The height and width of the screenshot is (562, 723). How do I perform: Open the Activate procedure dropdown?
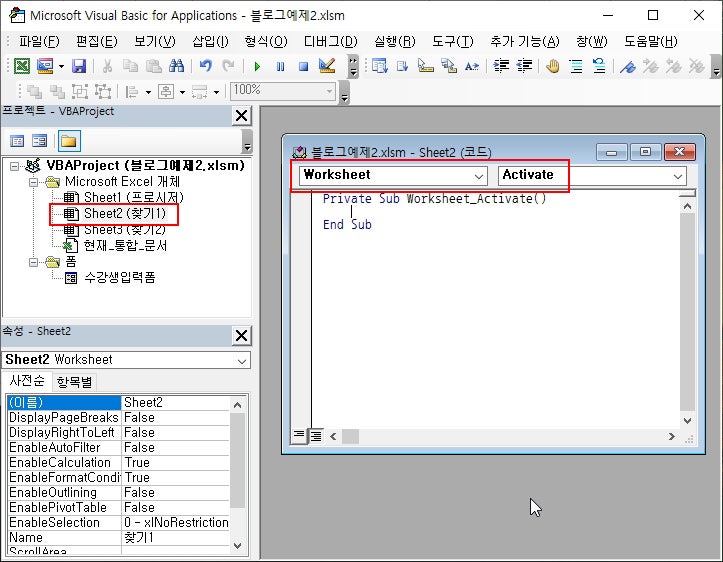678,176
